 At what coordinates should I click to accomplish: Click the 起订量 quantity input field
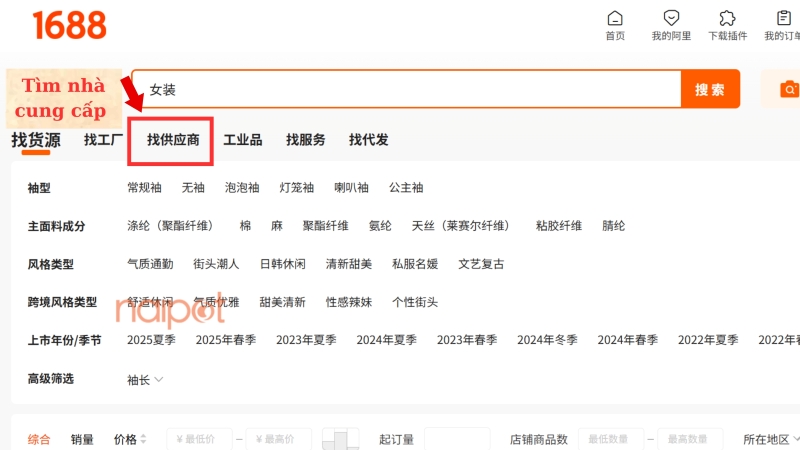click(x=456, y=439)
